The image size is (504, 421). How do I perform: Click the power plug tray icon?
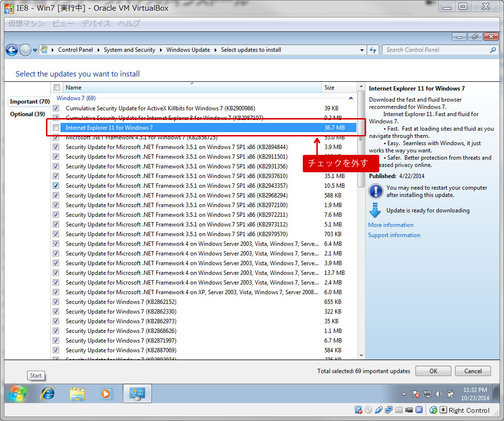coord(450,394)
